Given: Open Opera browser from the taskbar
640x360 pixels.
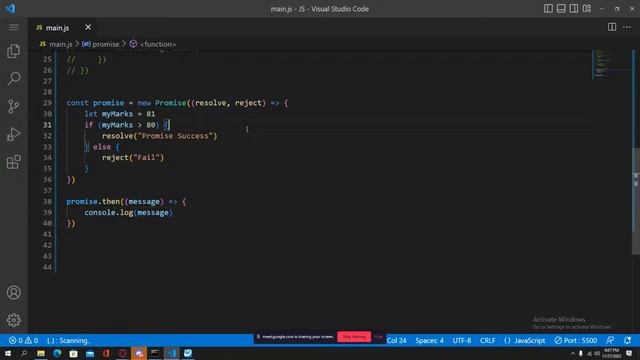Looking at the screenshot, I should (x=122, y=353).
